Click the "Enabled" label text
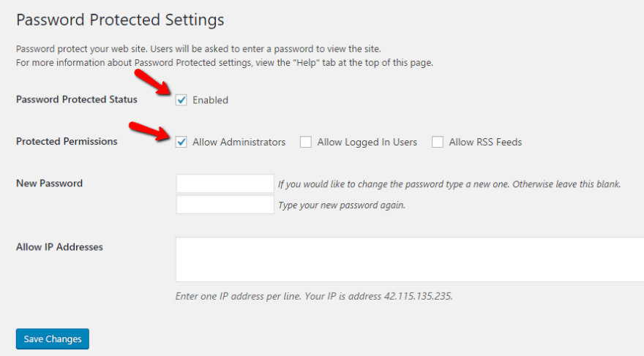This screenshot has height=356, width=644. (x=211, y=100)
